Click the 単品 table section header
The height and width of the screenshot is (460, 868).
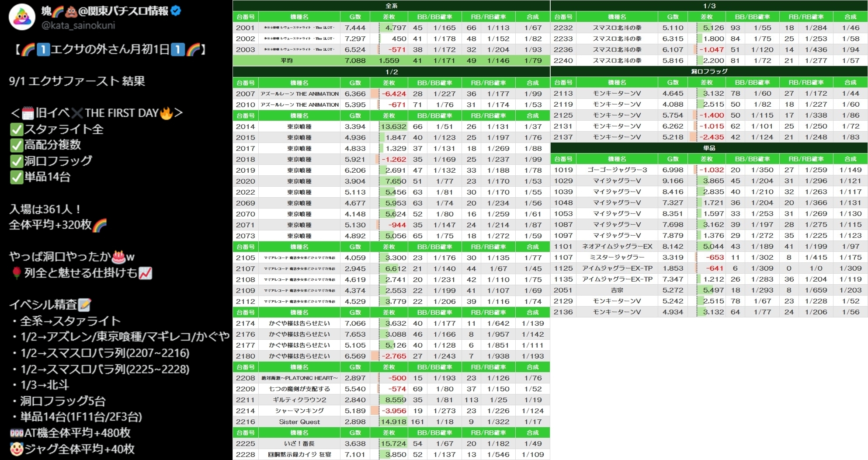(709, 148)
